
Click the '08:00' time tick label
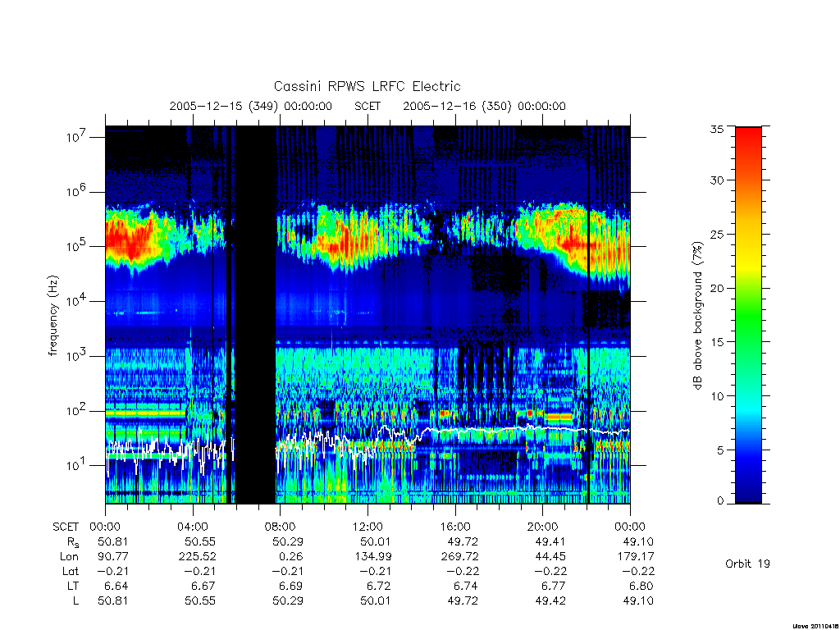tap(280, 527)
